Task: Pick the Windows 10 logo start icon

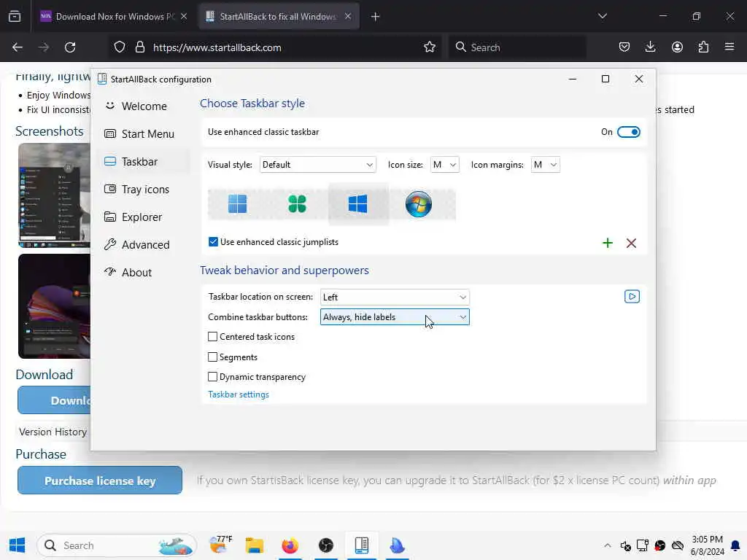Action: tap(357, 204)
